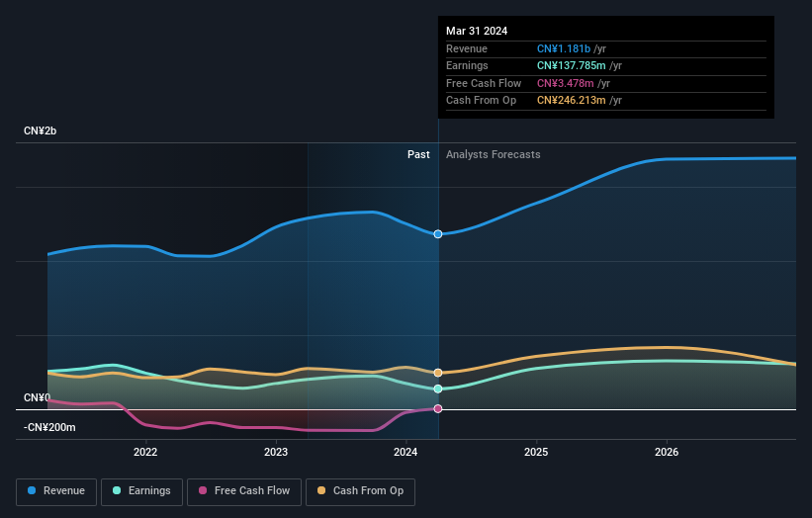Click the Cash From Op label in tooltip

coord(481,101)
